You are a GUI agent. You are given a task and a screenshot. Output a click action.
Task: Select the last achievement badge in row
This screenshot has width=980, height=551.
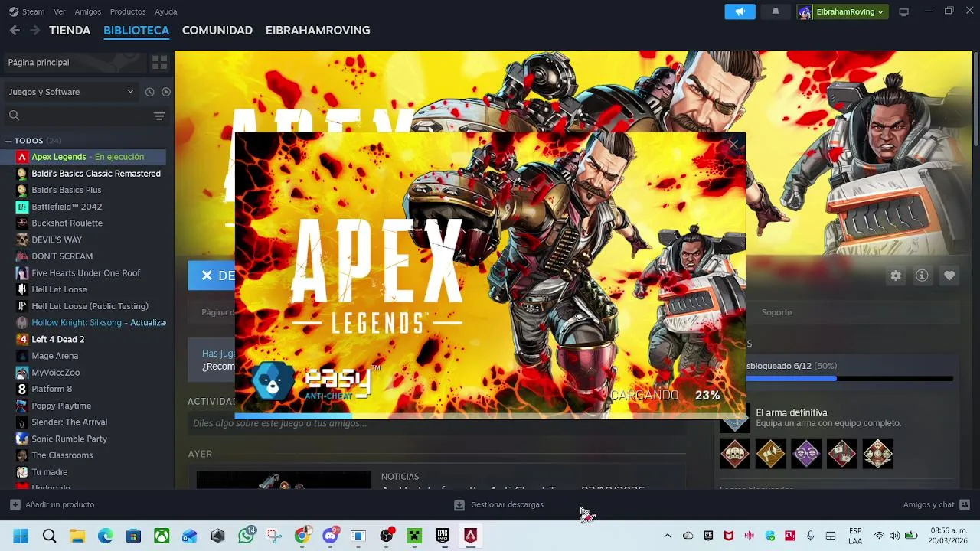coord(877,454)
